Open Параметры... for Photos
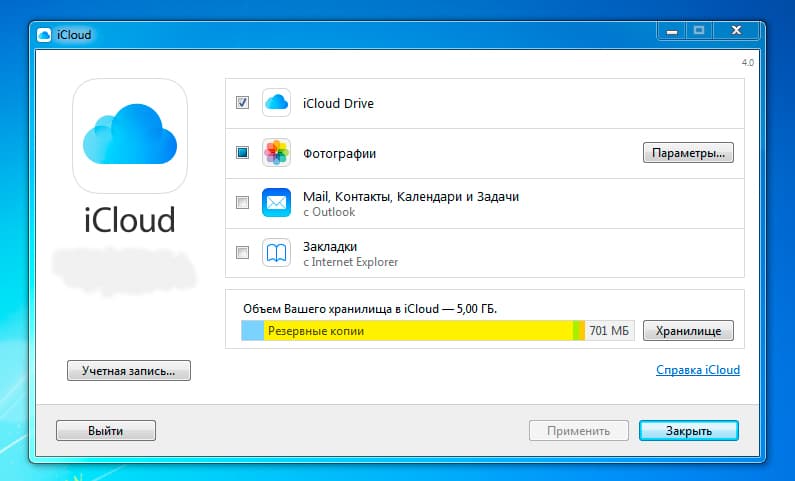 click(688, 153)
